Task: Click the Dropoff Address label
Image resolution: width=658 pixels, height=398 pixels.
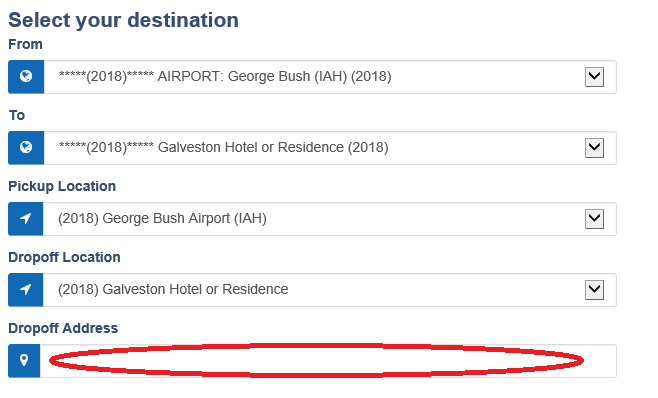Action: (63, 328)
